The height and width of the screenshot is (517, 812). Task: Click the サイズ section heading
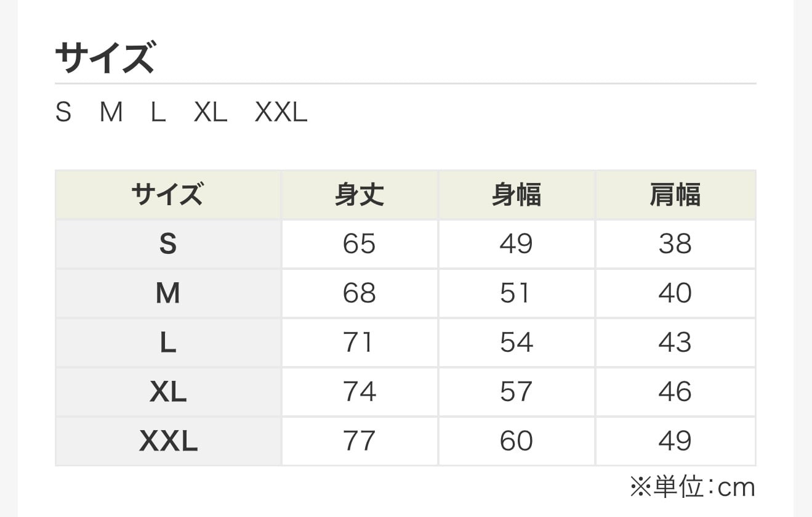click(105, 59)
